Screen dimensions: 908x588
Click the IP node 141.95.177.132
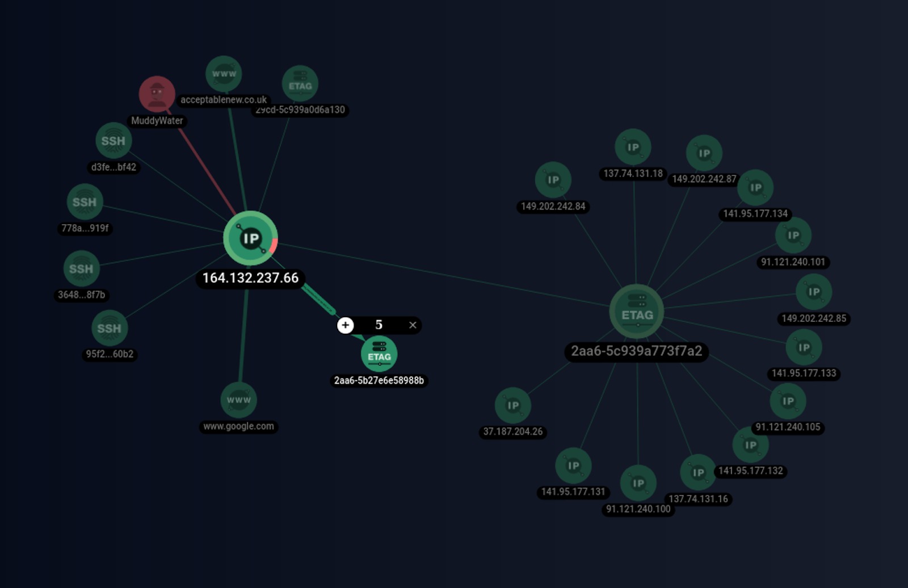[750, 446]
